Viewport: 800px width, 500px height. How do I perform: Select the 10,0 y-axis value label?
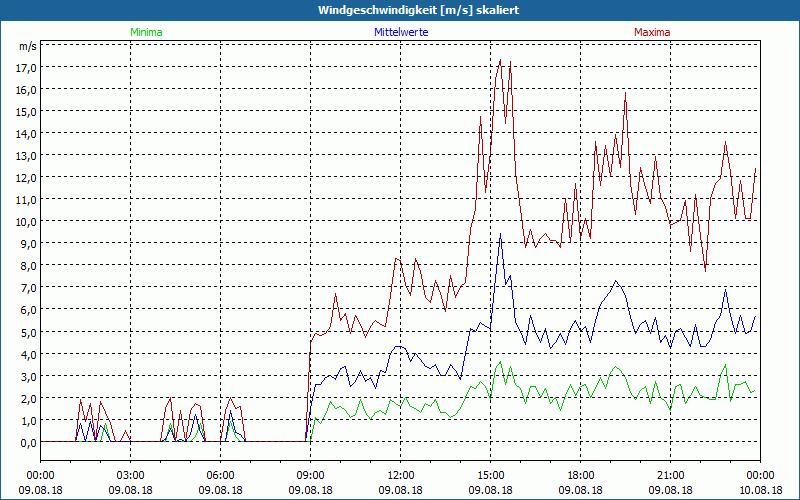26,221
